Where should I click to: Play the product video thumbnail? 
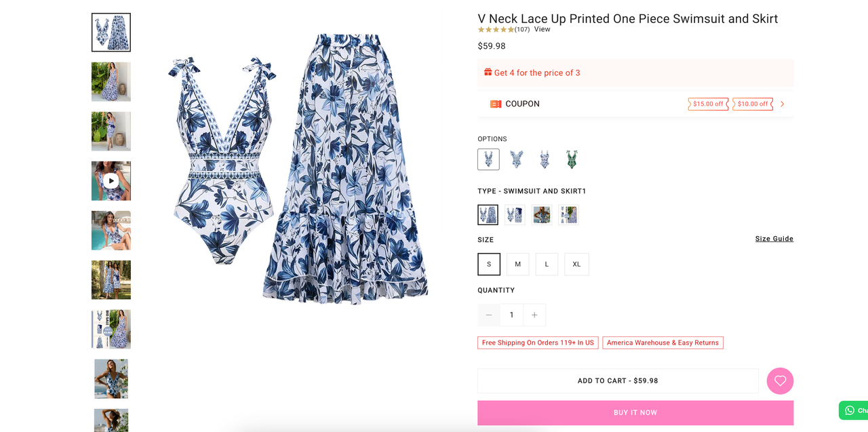click(x=111, y=180)
